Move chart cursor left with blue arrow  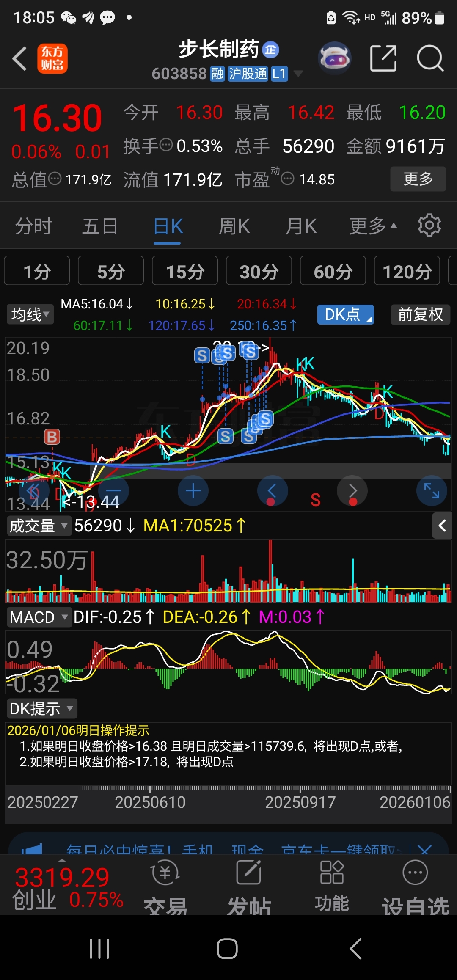[273, 491]
